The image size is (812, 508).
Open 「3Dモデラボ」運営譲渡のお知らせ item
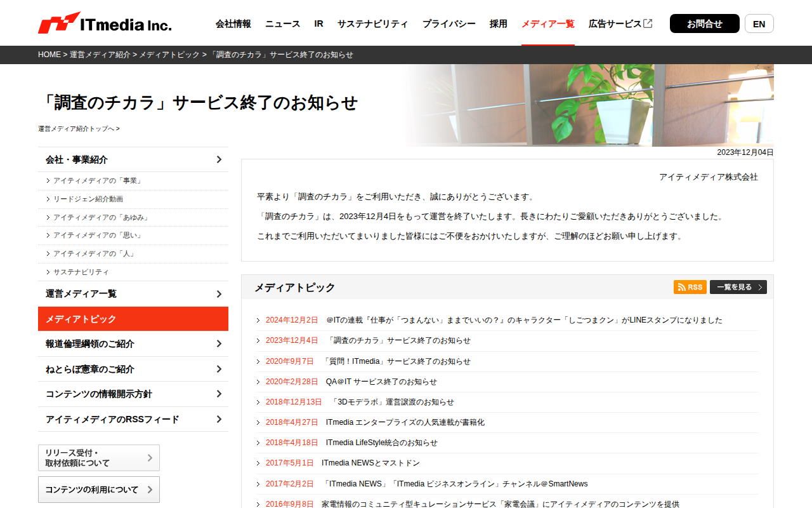click(392, 402)
